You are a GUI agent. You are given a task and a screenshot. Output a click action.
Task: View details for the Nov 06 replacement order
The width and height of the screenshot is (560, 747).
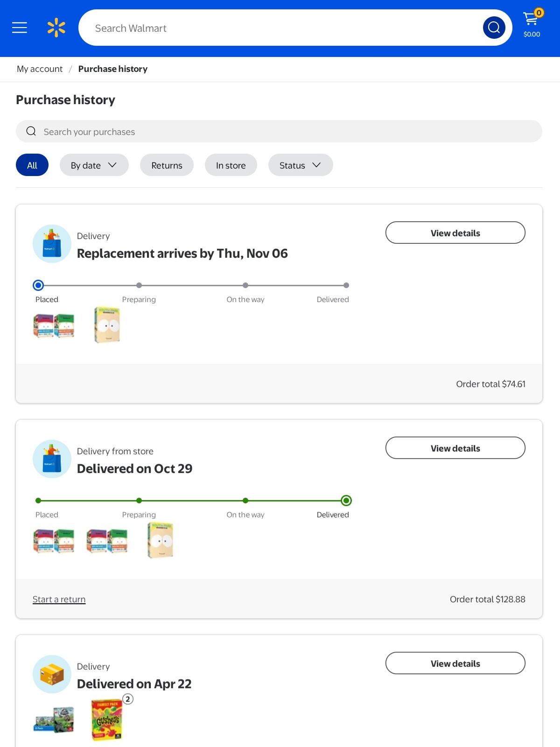tap(455, 233)
